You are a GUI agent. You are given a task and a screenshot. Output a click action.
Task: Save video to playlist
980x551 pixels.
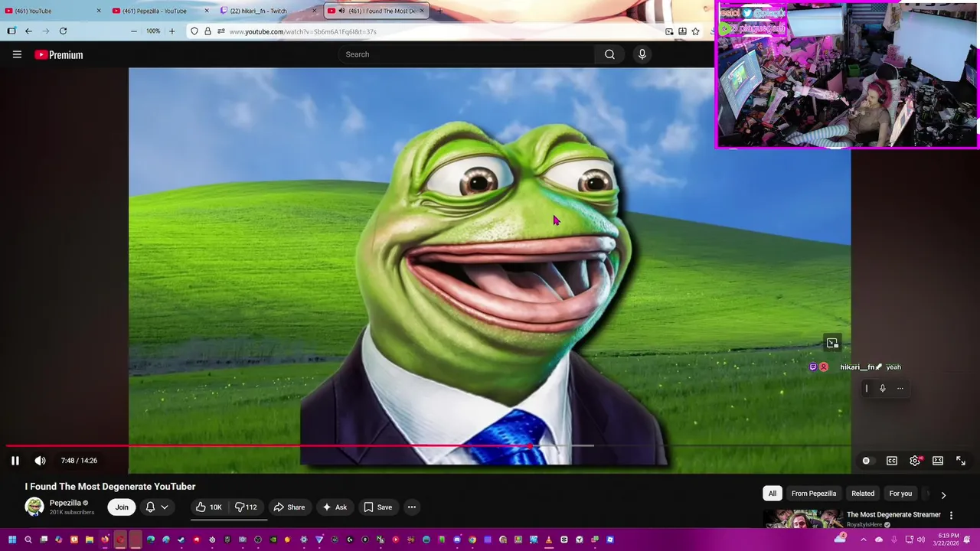tap(378, 507)
